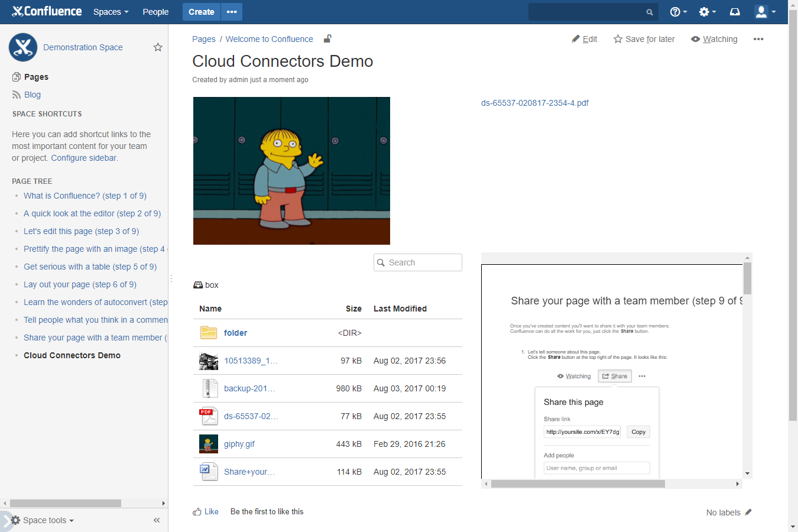This screenshot has width=798, height=532.
Task: Click the giphy.gif thumbnail icon
Action: click(x=209, y=444)
